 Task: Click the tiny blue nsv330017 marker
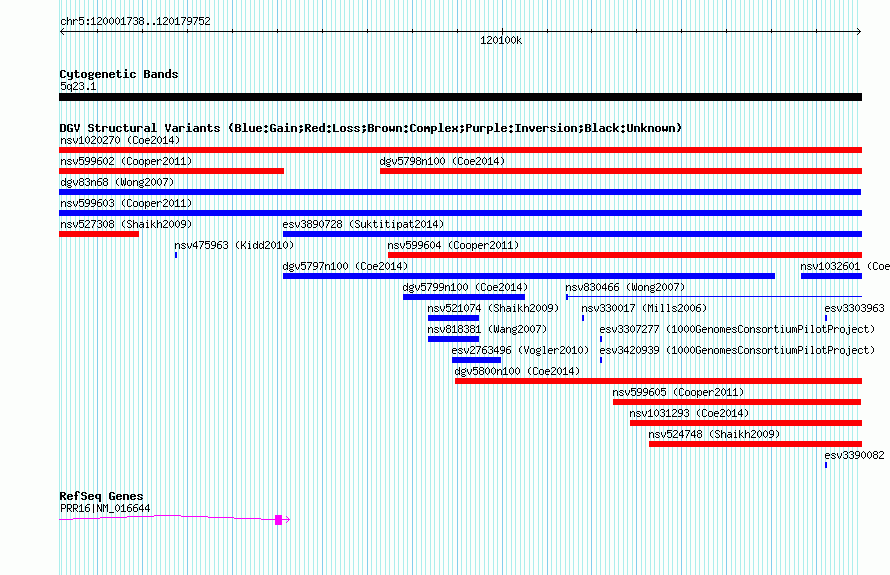[583, 318]
